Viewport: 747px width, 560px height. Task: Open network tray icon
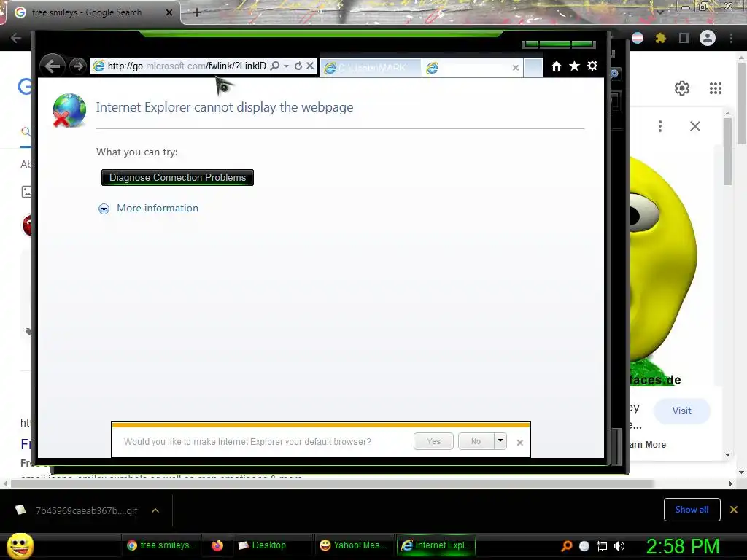click(602, 546)
